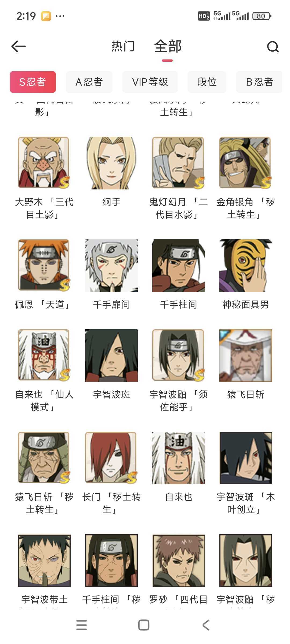Select the B忍者 filter chip
Image resolution: width=290 pixels, height=644 pixels.
[259, 82]
